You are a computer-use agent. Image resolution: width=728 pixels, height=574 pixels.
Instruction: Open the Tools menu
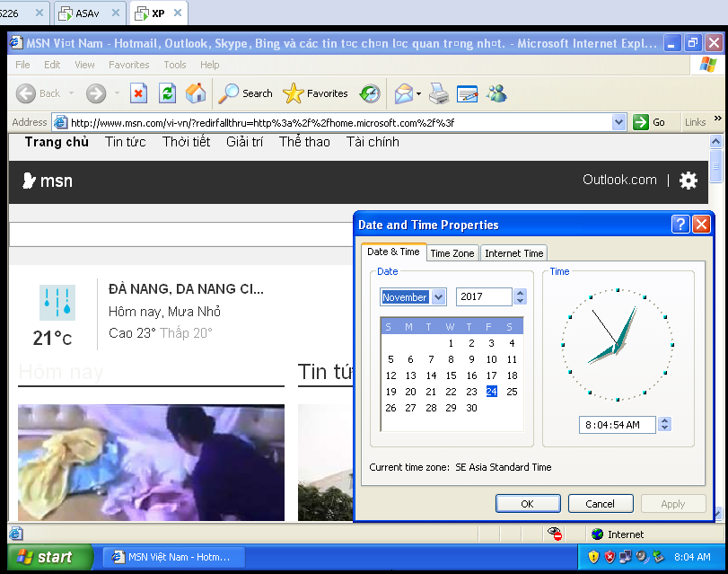click(x=174, y=65)
